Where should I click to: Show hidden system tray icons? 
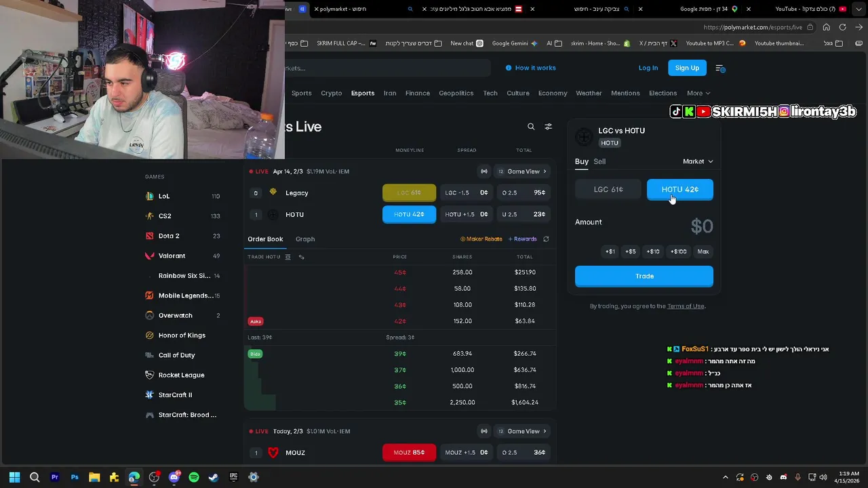pos(726,477)
